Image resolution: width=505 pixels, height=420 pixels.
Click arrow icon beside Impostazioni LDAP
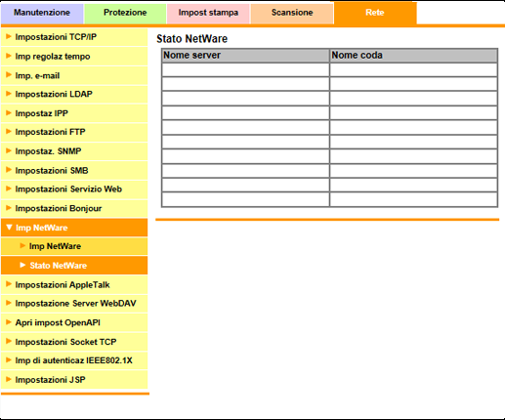[x=9, y=94]
